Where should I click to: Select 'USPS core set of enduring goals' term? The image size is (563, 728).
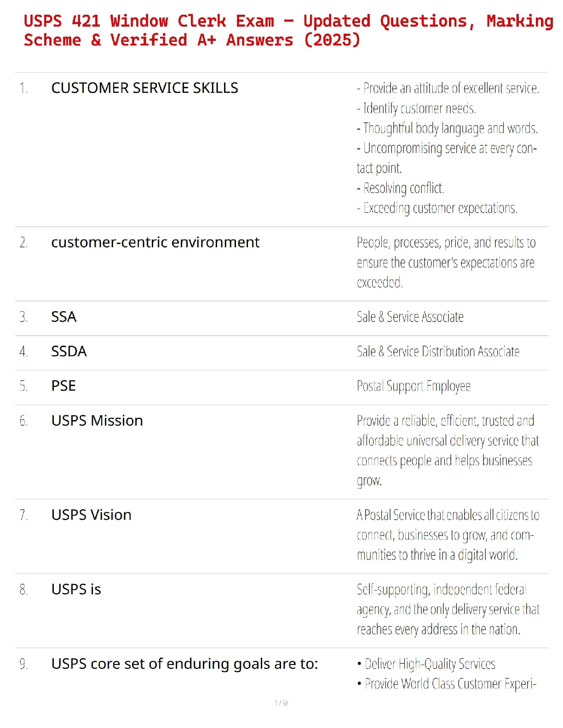184,664
